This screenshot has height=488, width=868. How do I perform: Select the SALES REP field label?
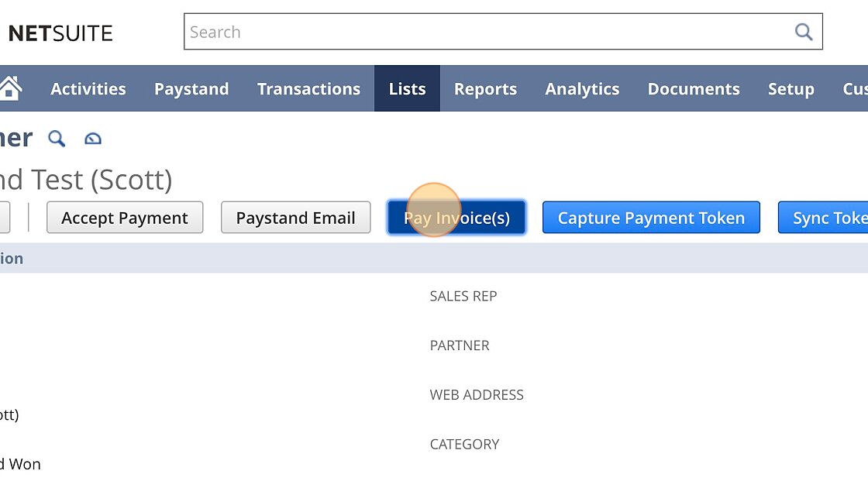tap(463, 296)
